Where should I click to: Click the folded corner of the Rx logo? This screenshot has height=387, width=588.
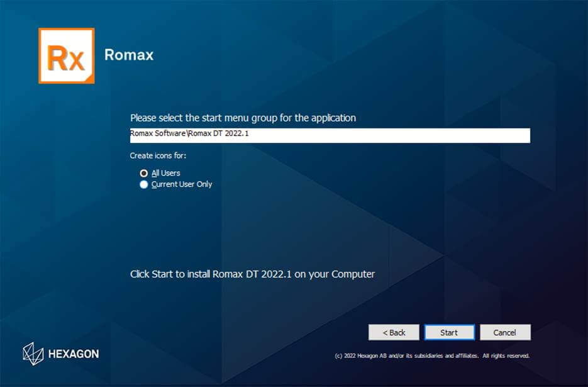[x=89, y=77]
